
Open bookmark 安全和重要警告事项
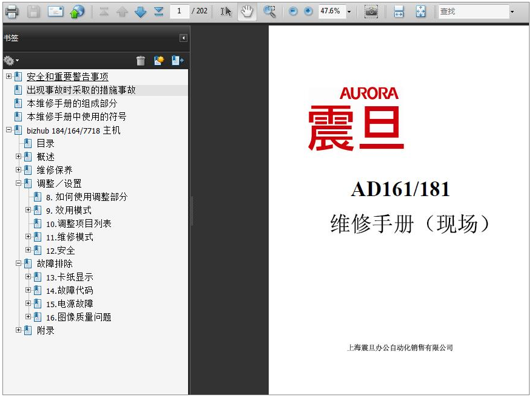point(67,76)
